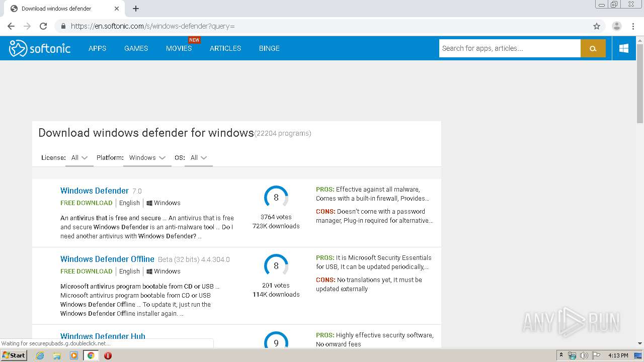
Task: Click the browser address bar URL
Action: (x=152, y=26)
